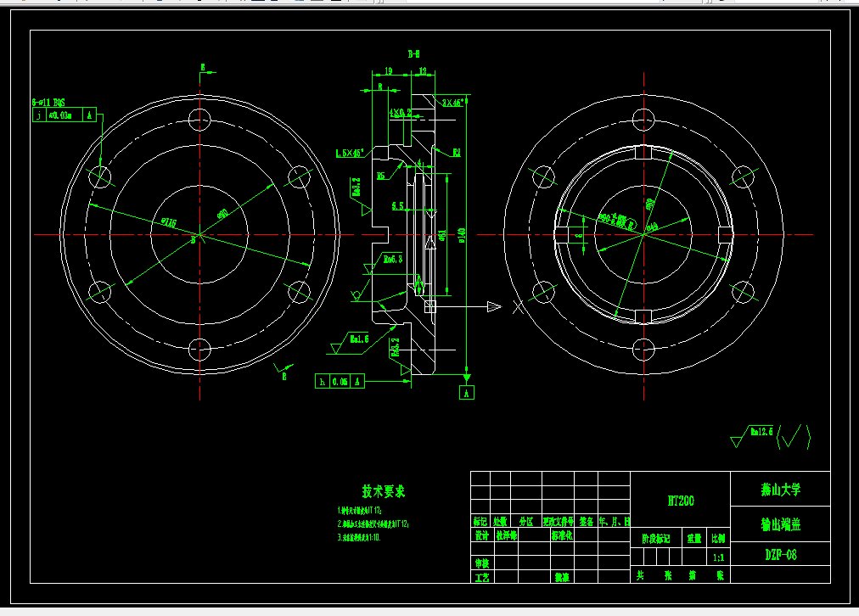Pick the 12 dimension above section view
The width and height of the screenshot is (859, 616).
click(423, 70)
